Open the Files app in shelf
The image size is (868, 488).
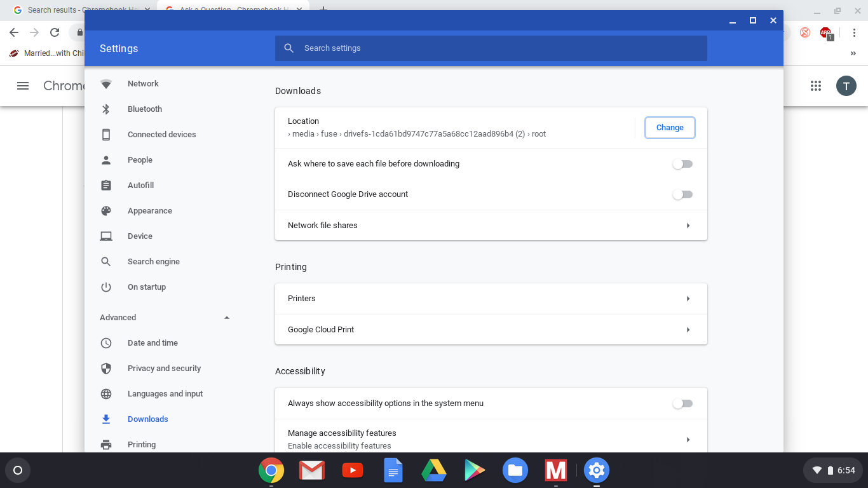(515, 470)
